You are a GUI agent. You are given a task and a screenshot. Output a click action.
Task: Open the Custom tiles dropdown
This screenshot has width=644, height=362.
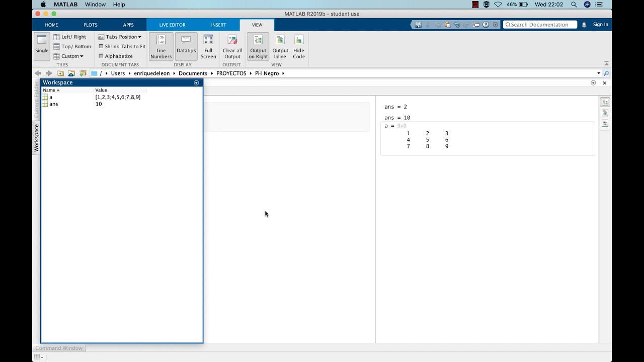pos(68,56)
